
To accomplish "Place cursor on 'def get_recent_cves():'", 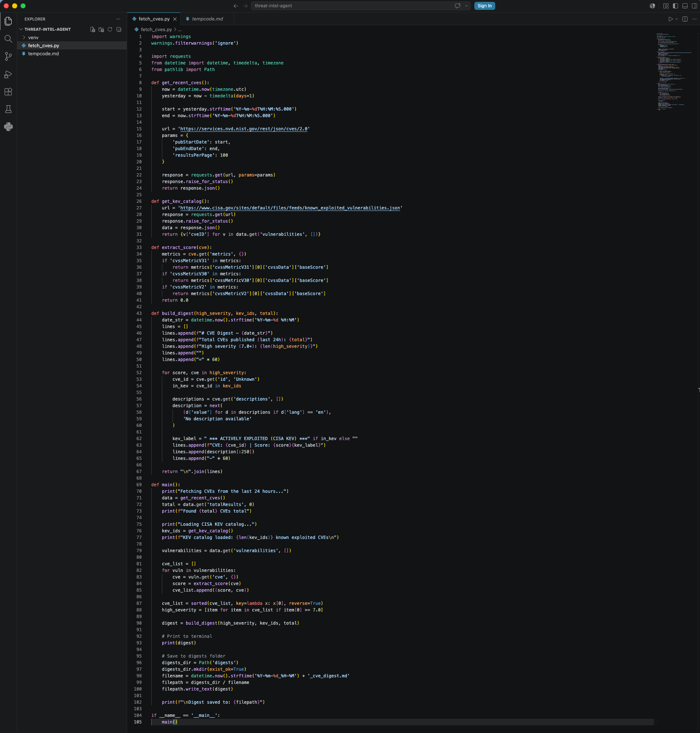I will click(180, 82).
